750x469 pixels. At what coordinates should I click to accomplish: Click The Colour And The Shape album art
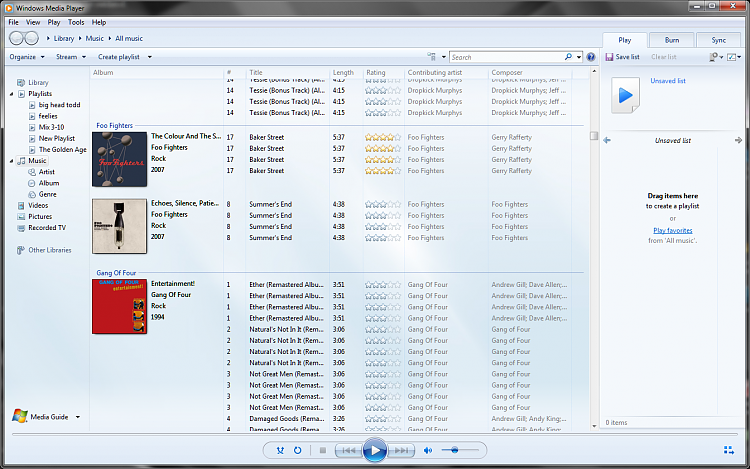[x=120, y=159]
